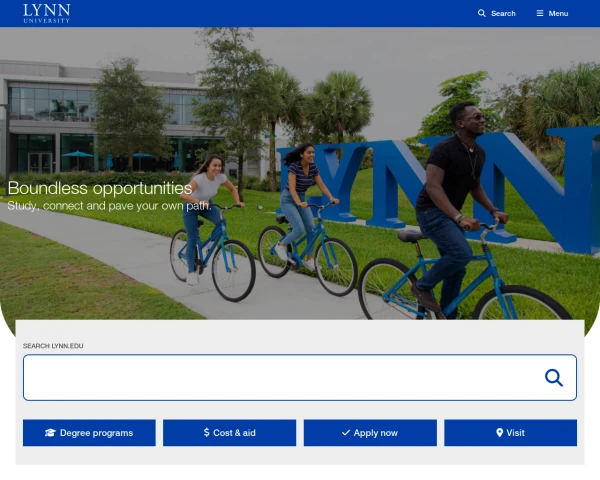
Task: Click the checkmark icon beside Apply now
Action: click(346, 433)
